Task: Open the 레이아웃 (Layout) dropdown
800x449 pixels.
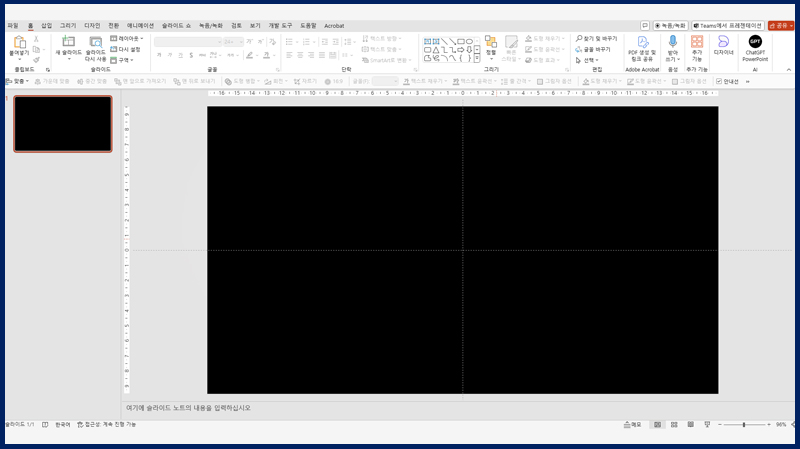Action: click(127, 39)
